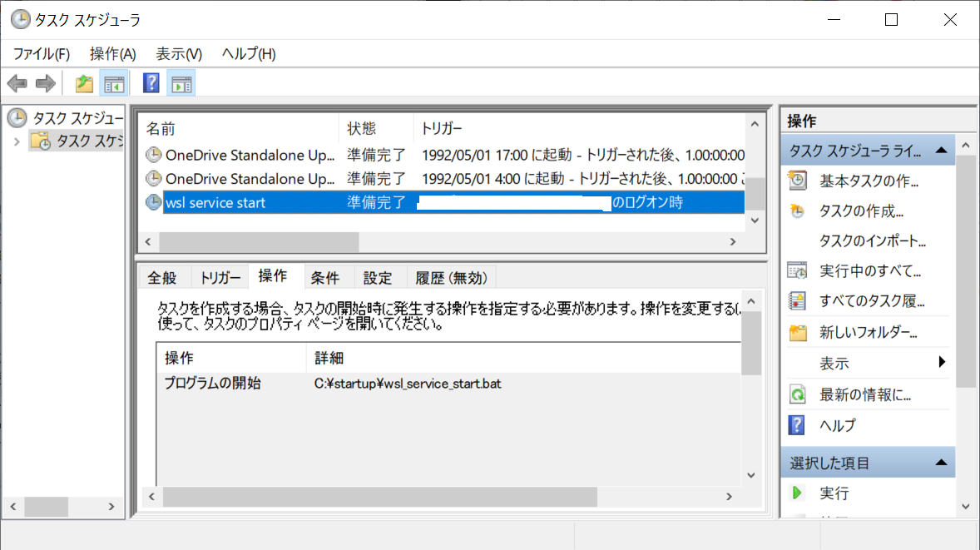980x550 pixels.
Task: Click the 詳細 column header in actions table
Action: point(524,358)
